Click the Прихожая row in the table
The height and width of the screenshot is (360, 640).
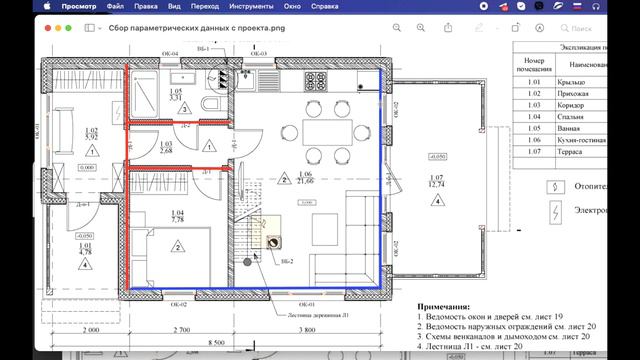[560, 93]
